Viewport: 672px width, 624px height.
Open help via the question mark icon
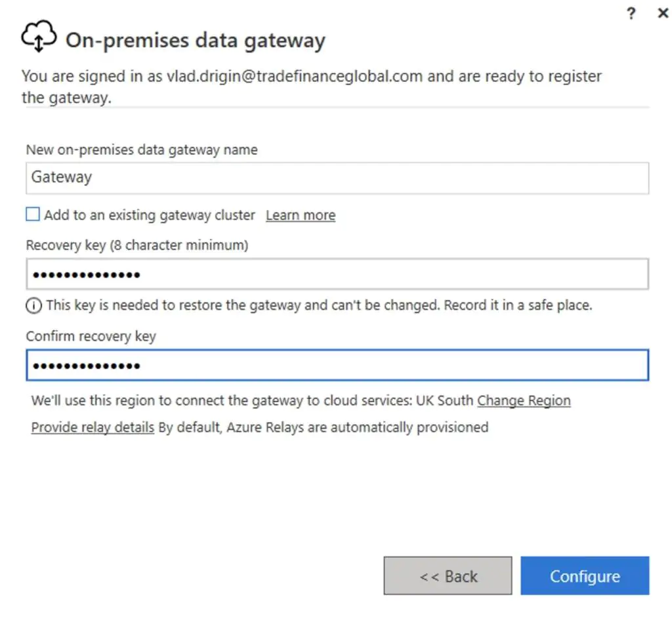[631, 14]
